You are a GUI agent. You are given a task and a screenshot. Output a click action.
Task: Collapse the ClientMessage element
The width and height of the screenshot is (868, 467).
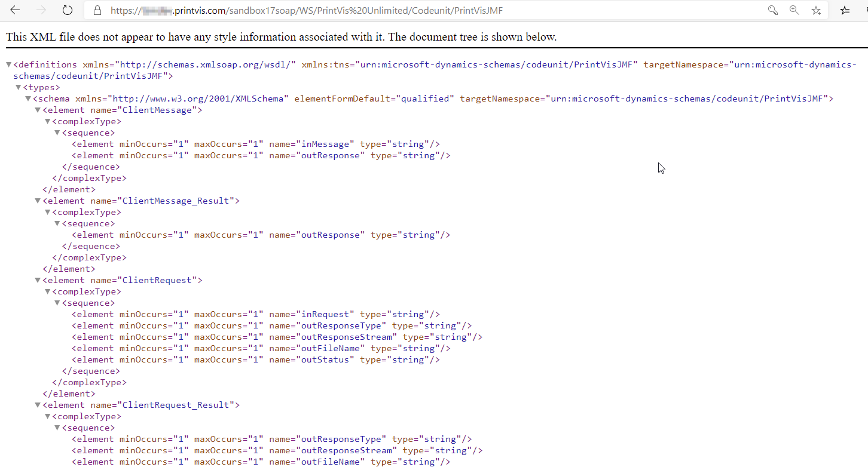tap(38, 110)
